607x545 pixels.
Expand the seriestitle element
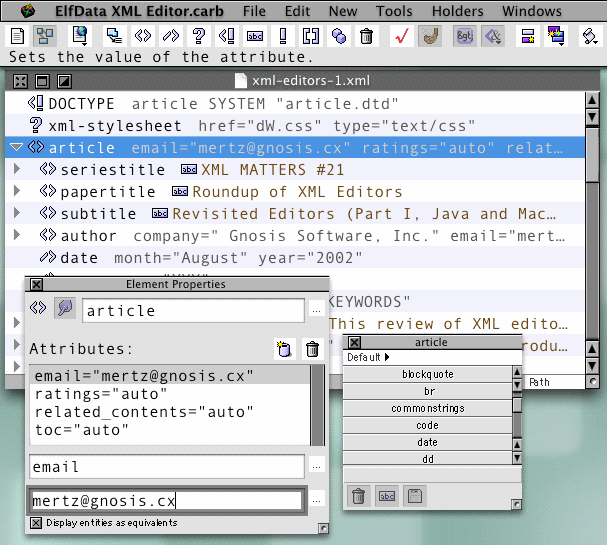(17, 169)
